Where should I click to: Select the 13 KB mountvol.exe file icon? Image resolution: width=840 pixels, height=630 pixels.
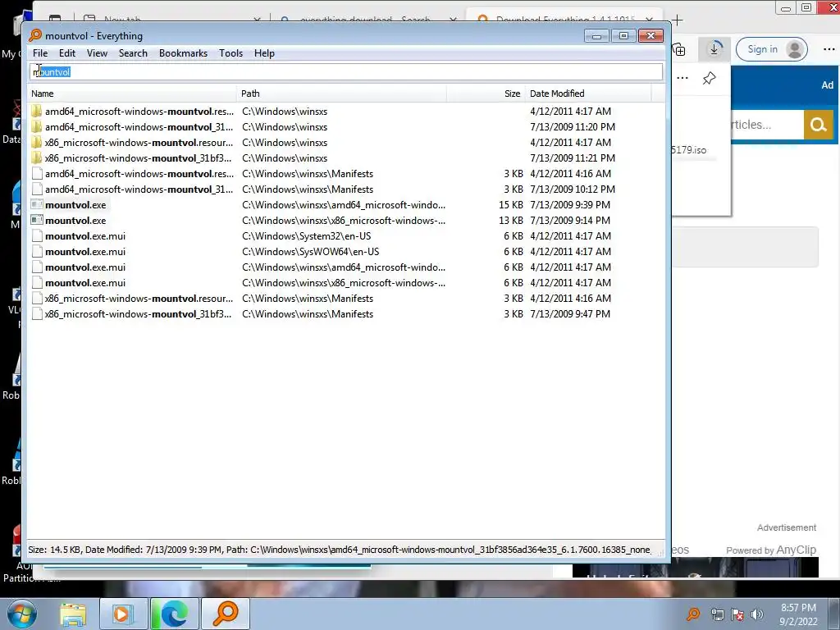(x=36, y=220)
